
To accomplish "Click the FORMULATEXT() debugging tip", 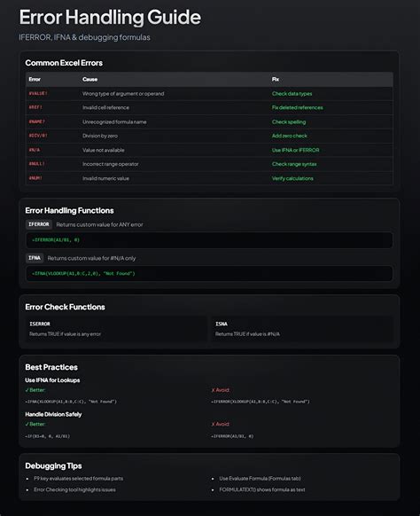I will click(x=262, y=489).
